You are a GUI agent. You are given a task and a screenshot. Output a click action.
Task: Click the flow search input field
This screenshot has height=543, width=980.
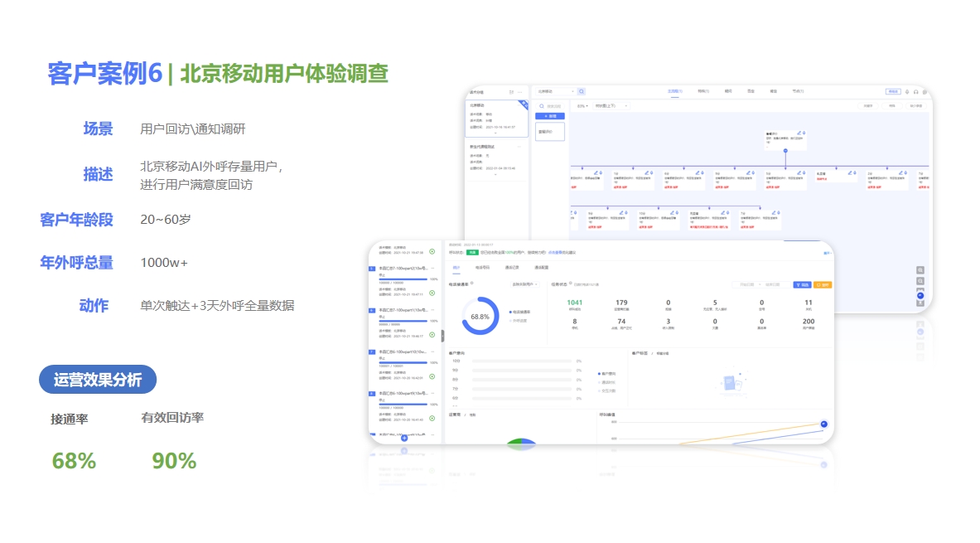click(551, 106)
